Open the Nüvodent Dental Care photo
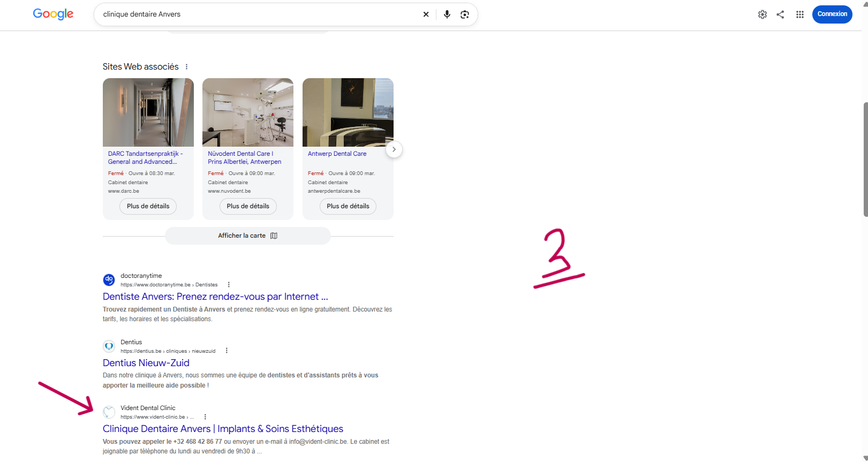This screenshot has width=868, height=462. click(x=248, y=112)
